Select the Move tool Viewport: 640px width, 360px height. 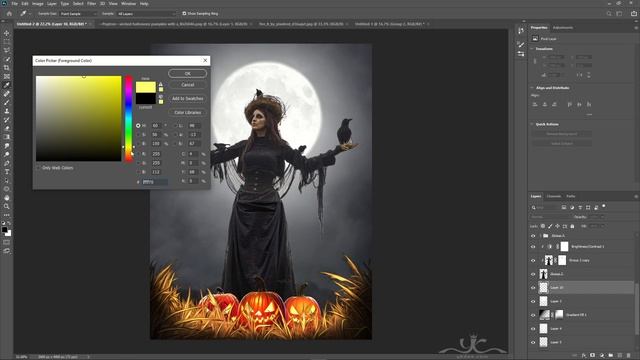coord(7,33)
